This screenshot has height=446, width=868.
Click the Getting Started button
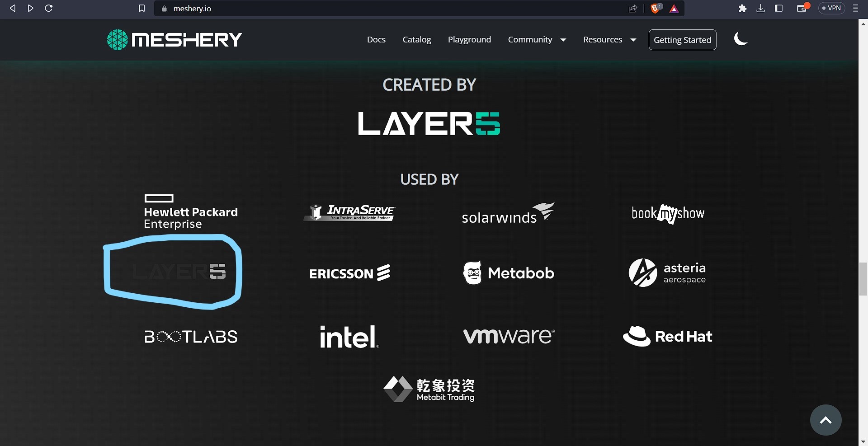[x=682, y=40]
